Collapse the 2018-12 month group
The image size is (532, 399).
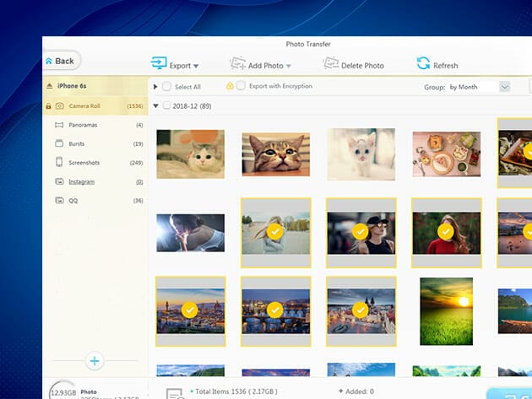(155, 106)
